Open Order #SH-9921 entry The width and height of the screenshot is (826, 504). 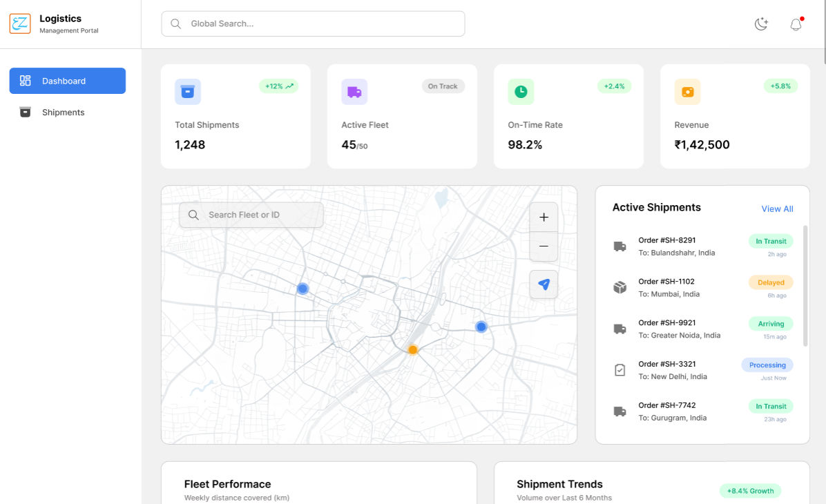[x=703, y=329]
